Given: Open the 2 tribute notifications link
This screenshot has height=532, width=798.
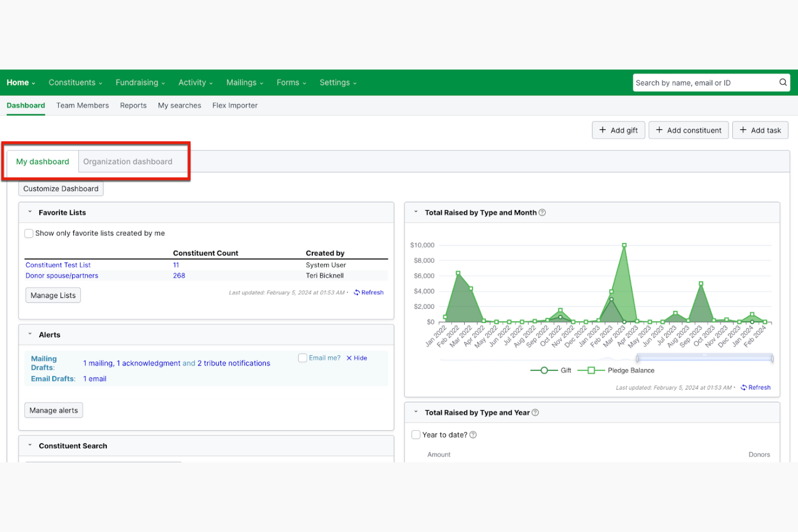Looking at the screenshot, I should point(233,363).
